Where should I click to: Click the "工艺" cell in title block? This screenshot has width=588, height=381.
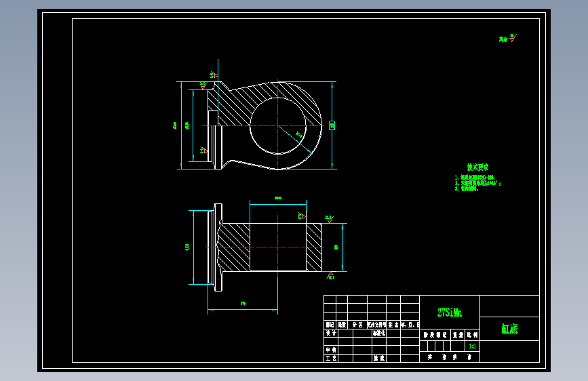coord(331,359)
